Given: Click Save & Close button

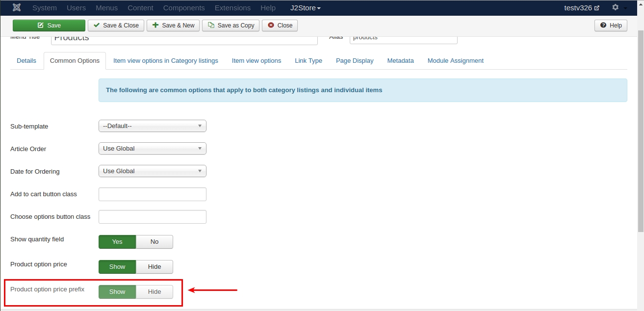Looking at the screenshot, I should pos(116,26).
